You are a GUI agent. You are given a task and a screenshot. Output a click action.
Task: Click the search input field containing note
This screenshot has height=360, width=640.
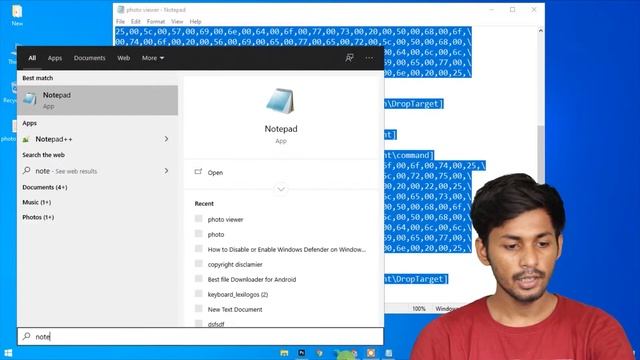200,336
